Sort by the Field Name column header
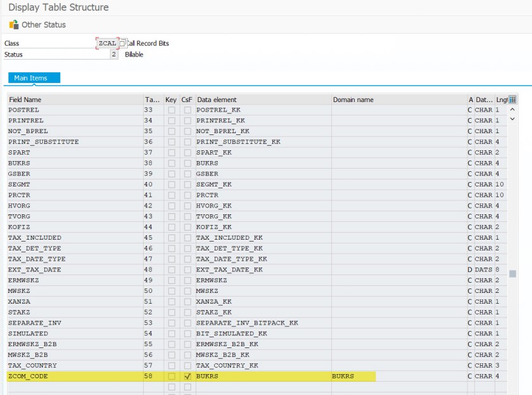 [75, 100]
